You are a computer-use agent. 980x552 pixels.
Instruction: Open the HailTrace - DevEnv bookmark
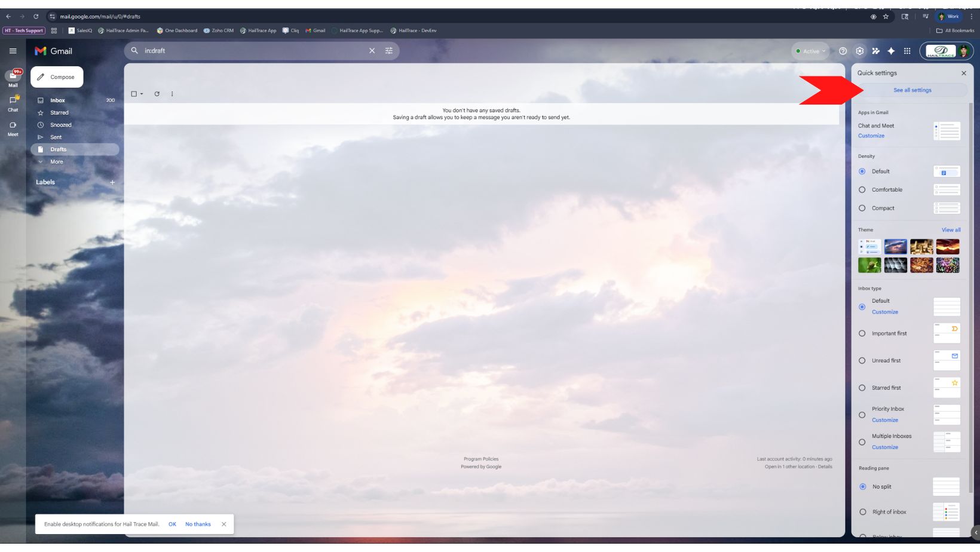point(414,30)
